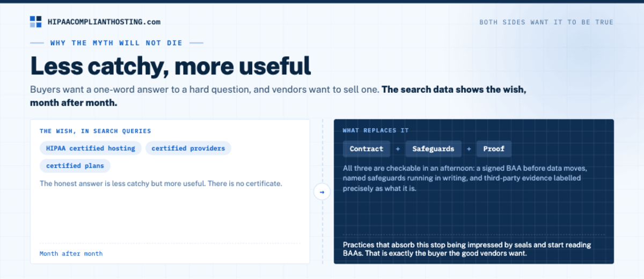Click the Contract tag

coord(367,149)
